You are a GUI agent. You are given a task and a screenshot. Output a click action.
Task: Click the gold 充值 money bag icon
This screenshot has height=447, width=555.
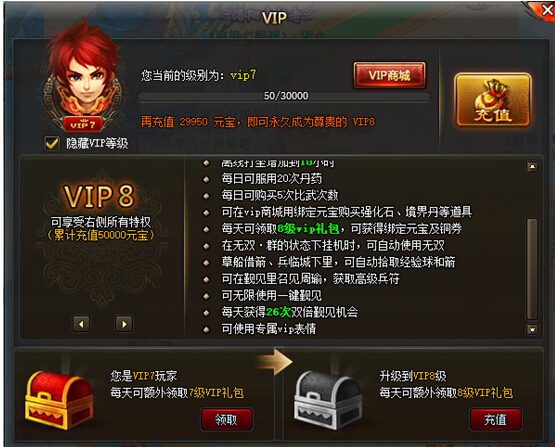493,100
